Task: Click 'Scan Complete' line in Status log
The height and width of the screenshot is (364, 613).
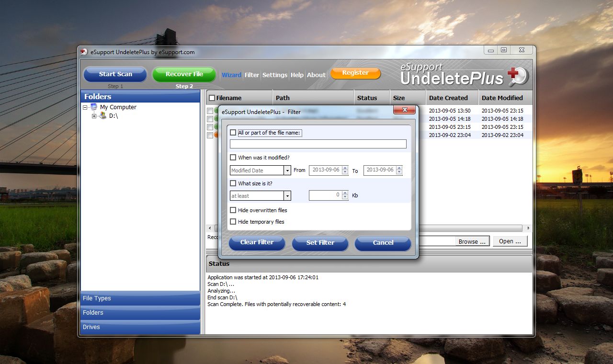Action: (x=277, y=304)
